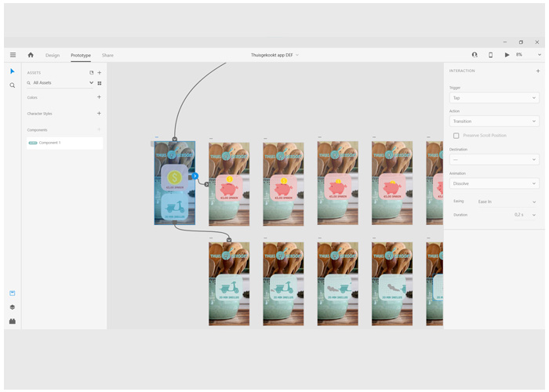Go to the Home screen icon
Screen dimensions: 549x392
click(x=31, y=55)
